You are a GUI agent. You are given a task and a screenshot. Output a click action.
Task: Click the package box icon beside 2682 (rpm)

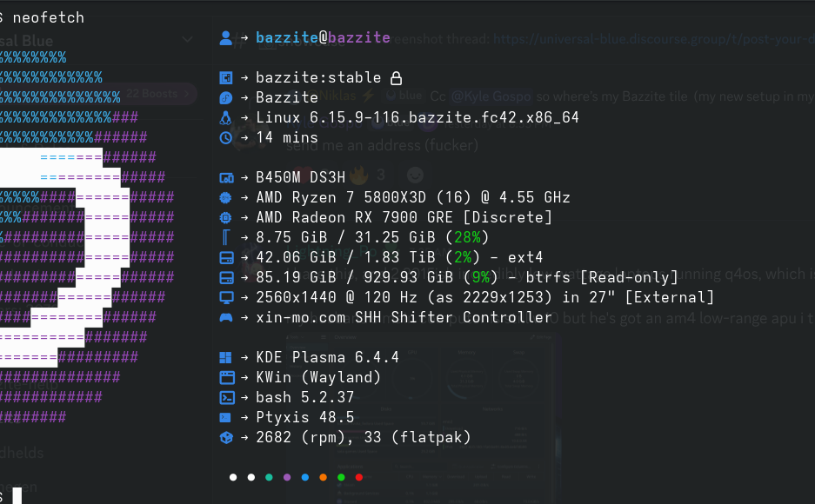coord(226,438)
